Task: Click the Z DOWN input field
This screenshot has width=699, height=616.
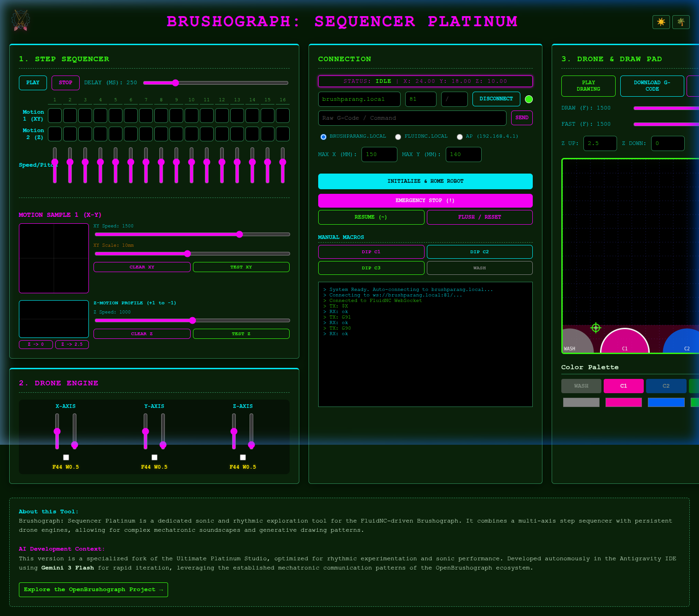Action: (668, 143)
